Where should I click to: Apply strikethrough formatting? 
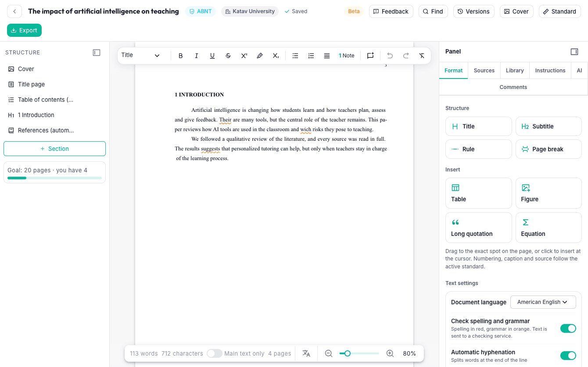(228, 56)
